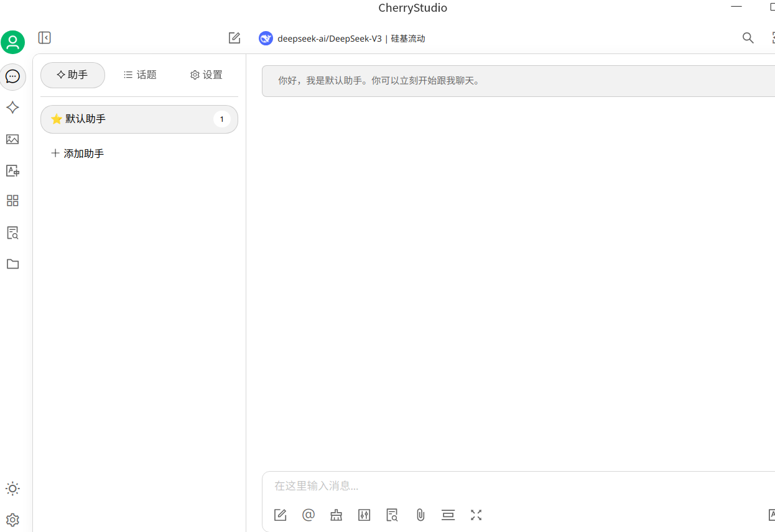This screenshot has width=775, height=532.
Task: Open the translate sidebar icon
Action: (x=12, y=170)
